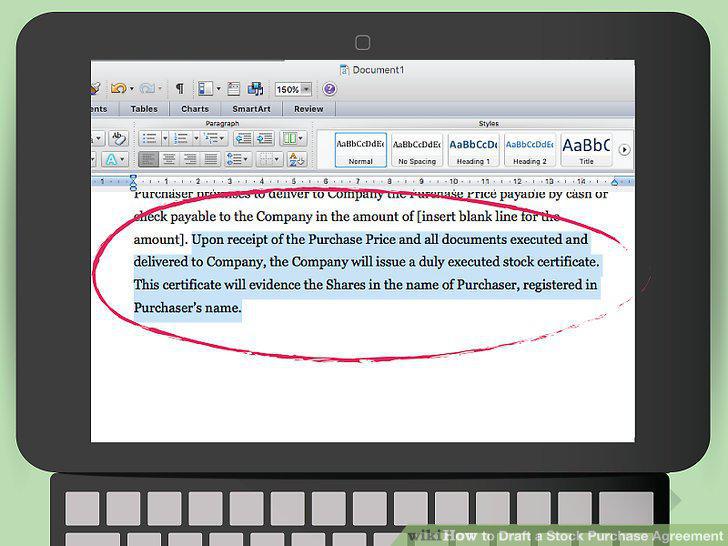Click the Text Effects A icon

[x=111, y=160]
